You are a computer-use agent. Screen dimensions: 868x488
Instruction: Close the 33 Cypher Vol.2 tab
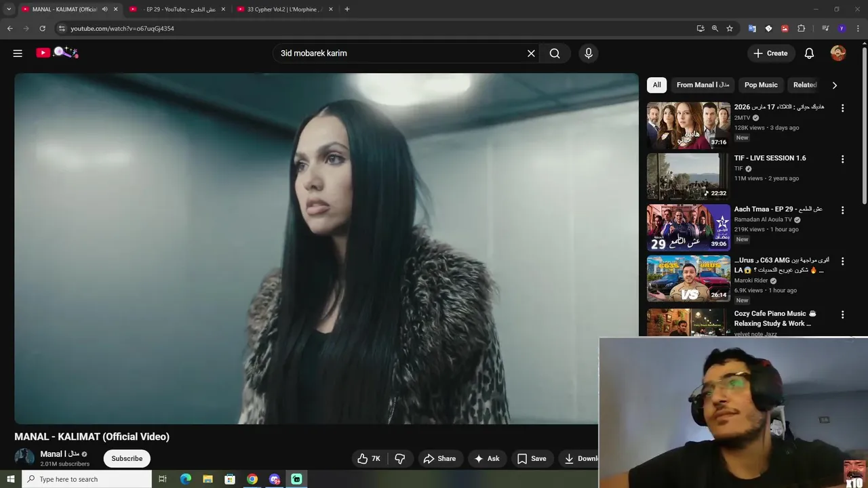331,9
